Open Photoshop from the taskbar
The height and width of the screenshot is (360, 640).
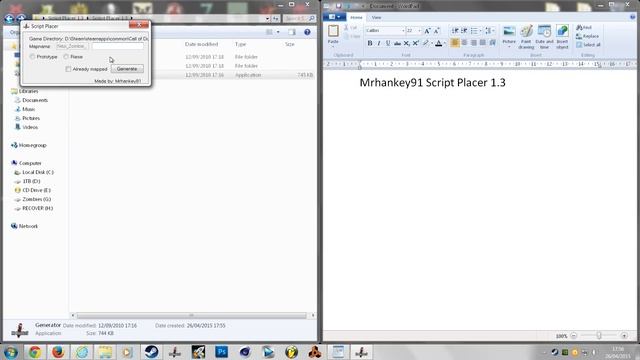222,352
